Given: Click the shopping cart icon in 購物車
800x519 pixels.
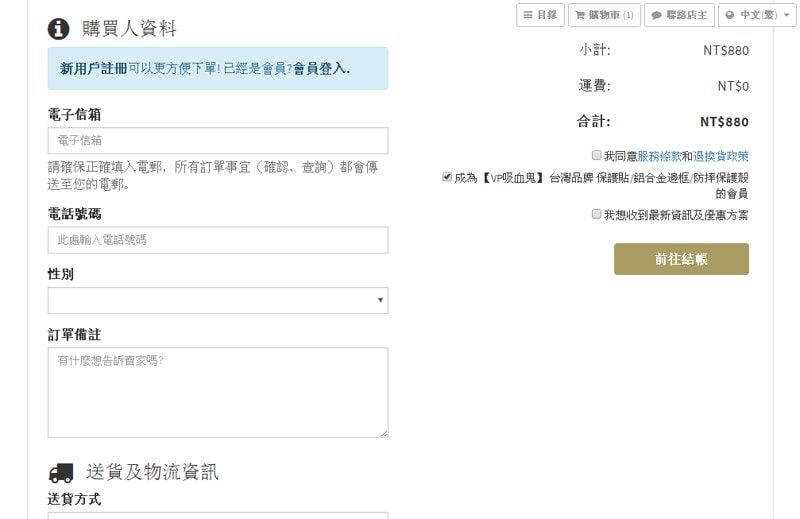Looking at the screenshot, I should tap(580, 15).
